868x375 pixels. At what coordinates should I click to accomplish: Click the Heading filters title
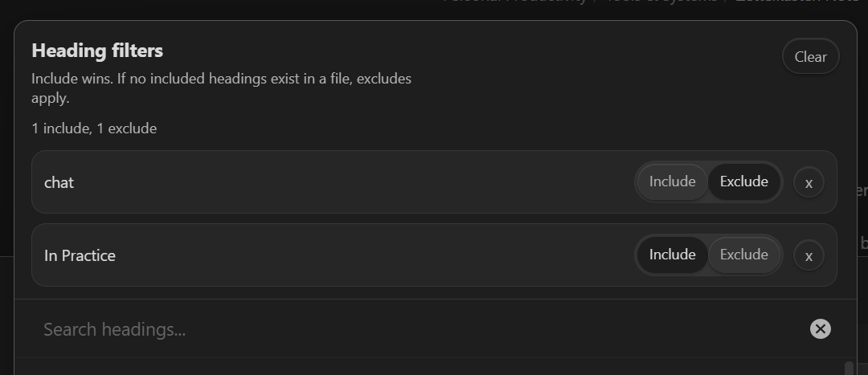[97, 51]
